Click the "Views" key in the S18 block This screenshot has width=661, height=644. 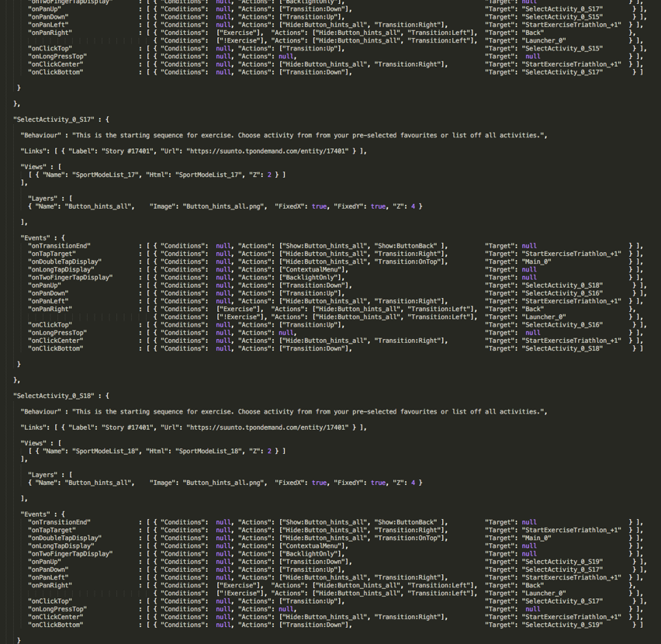point(35,443)
